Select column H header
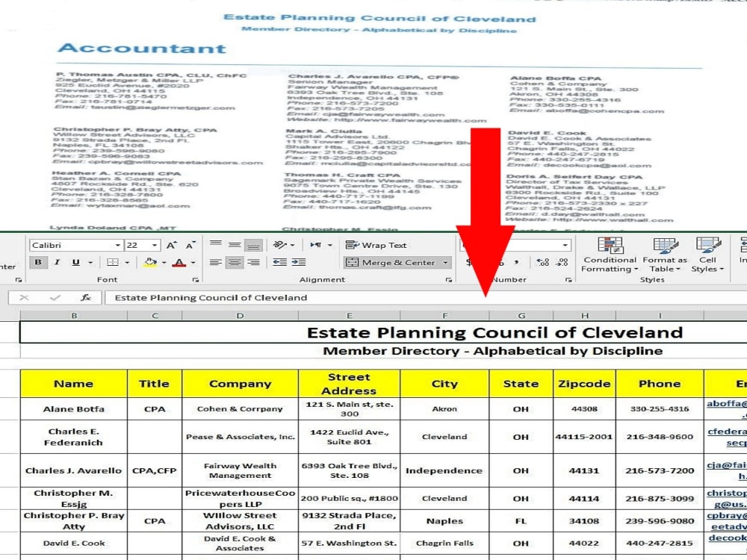 coord(585,316)
